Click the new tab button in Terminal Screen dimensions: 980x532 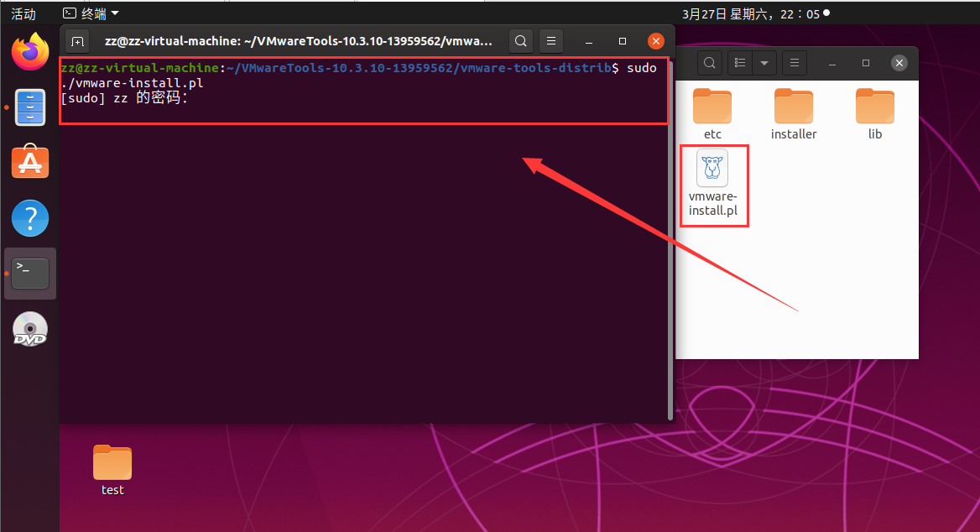(x=77, y=41)
